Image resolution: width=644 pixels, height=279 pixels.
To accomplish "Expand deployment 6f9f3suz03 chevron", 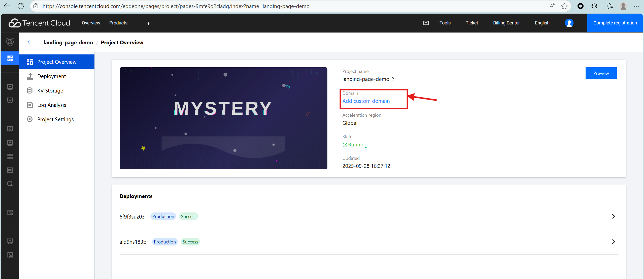I will coord(613,216).
